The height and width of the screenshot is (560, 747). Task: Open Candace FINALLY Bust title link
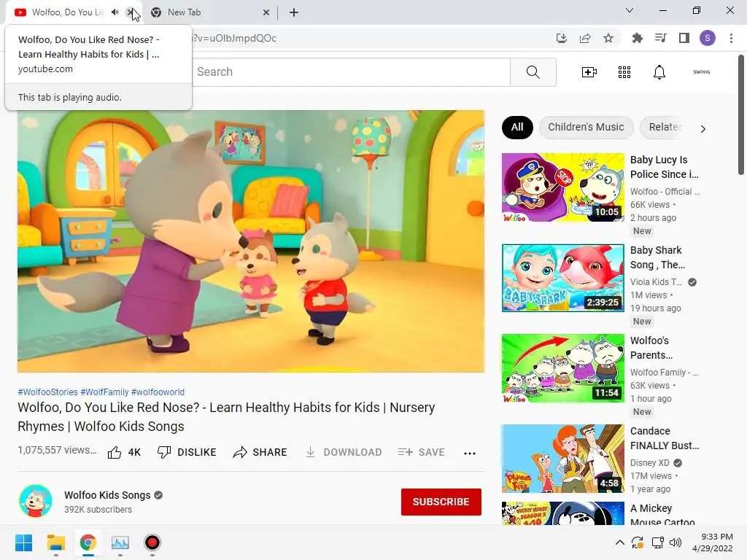click(x=665, y=438)
